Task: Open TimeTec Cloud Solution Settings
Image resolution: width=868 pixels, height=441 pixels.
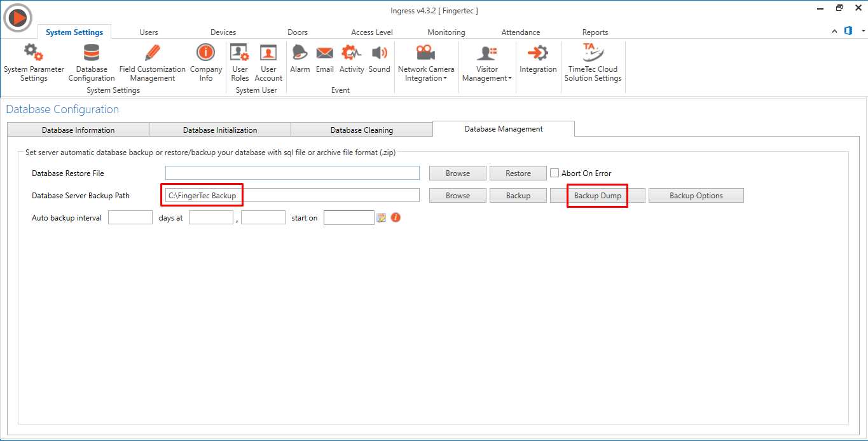Action: [x=593, y=63]
